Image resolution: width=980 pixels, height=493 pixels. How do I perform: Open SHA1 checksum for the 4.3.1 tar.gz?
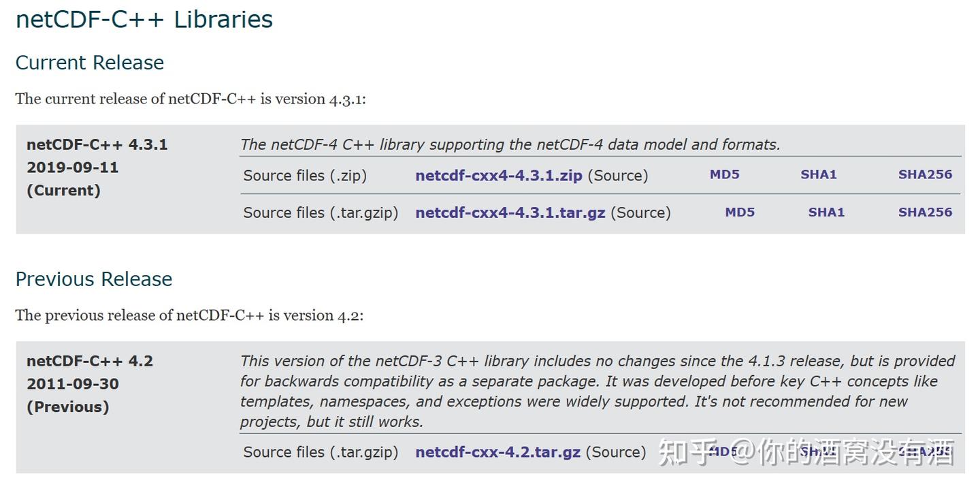coord(826,212)
